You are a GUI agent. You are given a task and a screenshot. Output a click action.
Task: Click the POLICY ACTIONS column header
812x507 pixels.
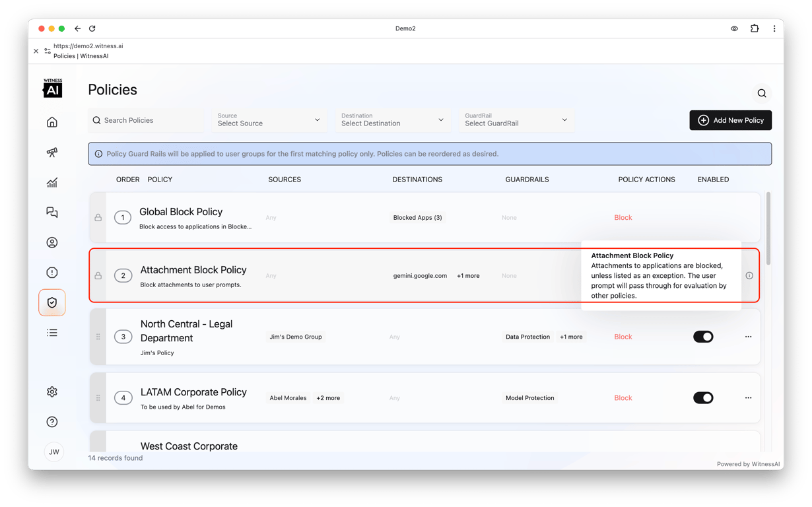646,180
